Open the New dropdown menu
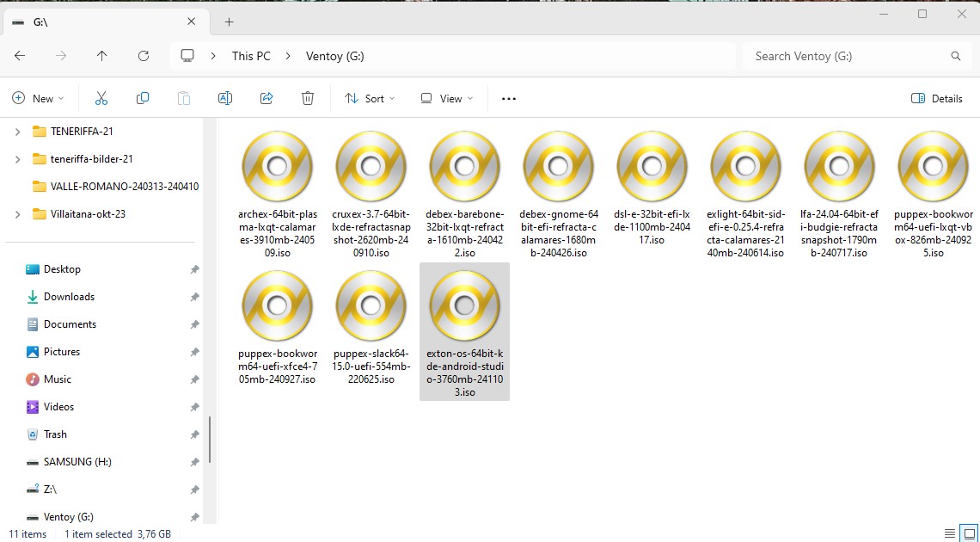The image size is (980, 542). [x=38, y=98]
